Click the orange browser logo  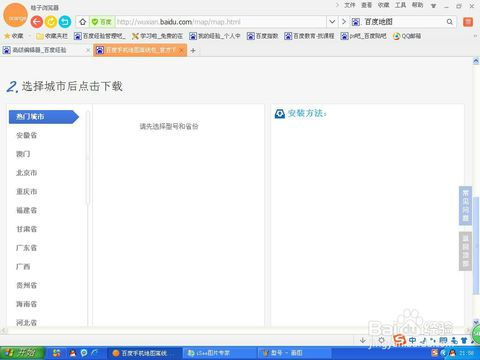[15, 16]
